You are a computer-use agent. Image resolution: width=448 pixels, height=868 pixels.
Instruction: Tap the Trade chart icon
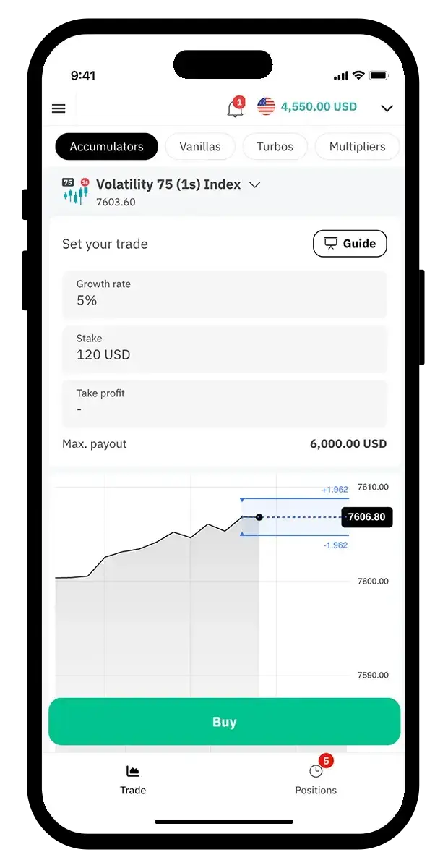(132, 771)
